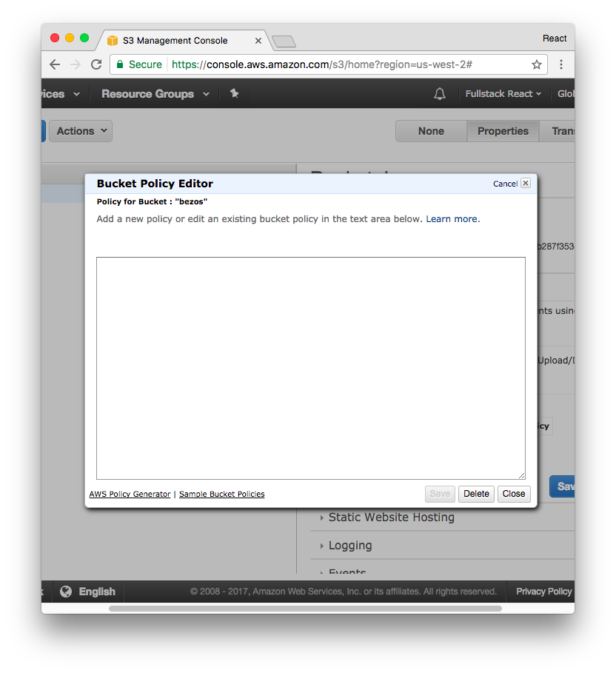The height and width of the screenshot is (673, 616).
Task: Click the macOS green fullscreen button
Action: point(84,38)
